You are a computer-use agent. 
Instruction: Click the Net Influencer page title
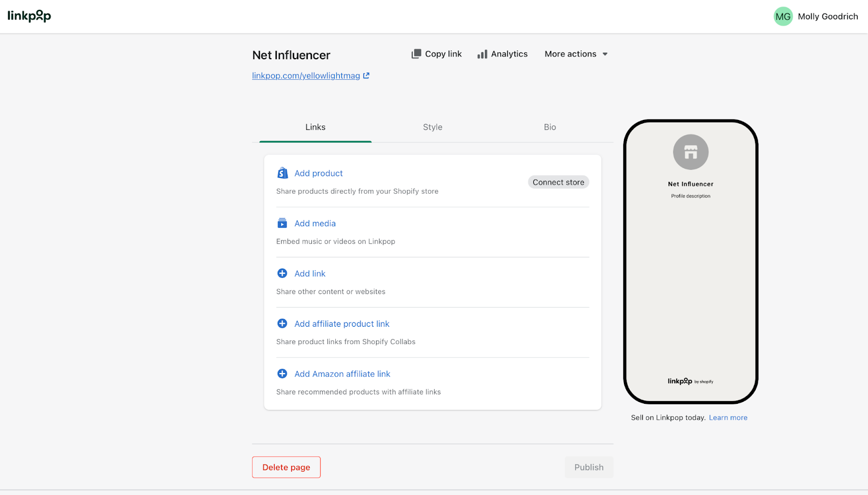coord(291,55)
